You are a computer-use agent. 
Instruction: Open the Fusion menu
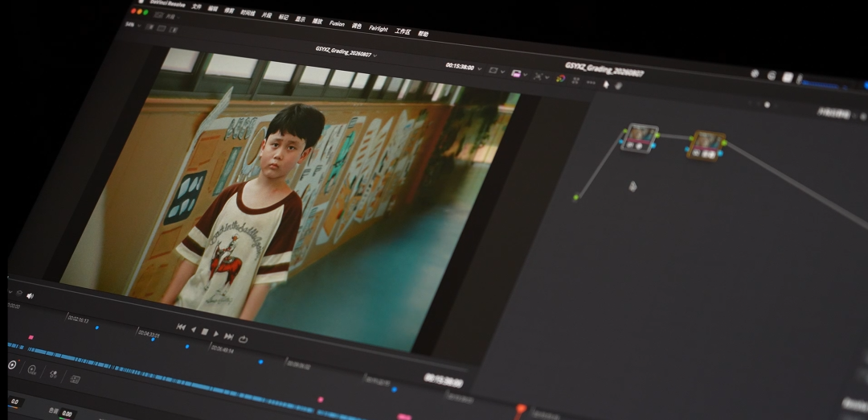tap(337, 24)
